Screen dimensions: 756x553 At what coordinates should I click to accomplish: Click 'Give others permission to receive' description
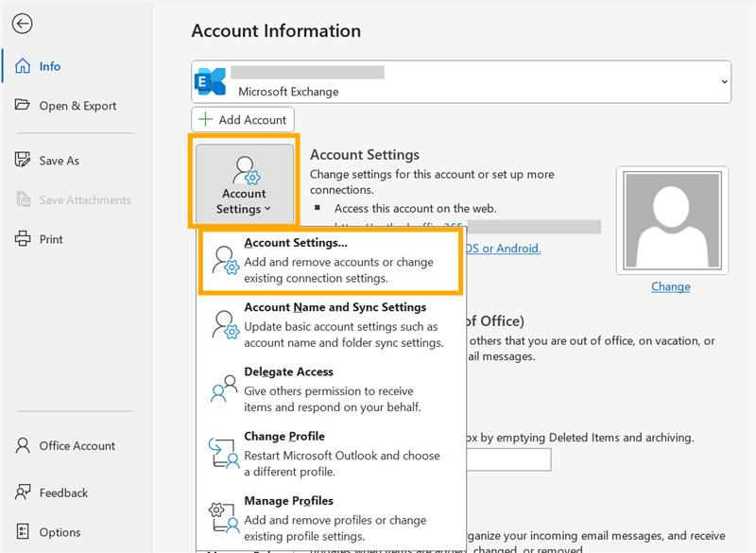(x=328, y=390)
